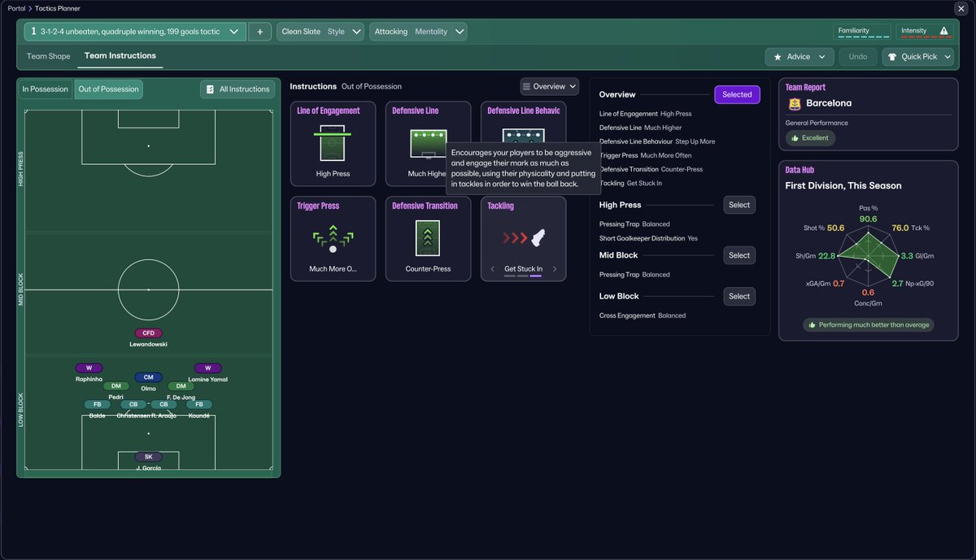Screen dimensions: 976x560
Task: Open the Advice dropdown
Action: click(x=799, y=57)
